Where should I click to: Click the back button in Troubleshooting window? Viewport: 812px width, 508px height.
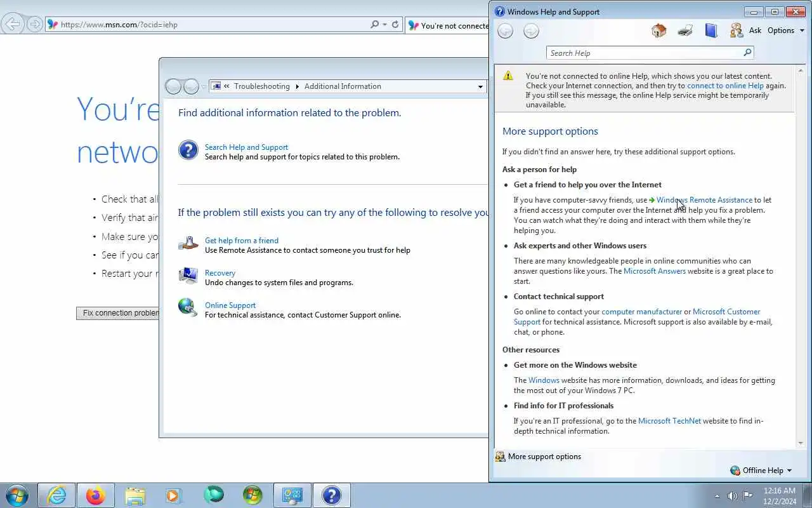(173, 86)
